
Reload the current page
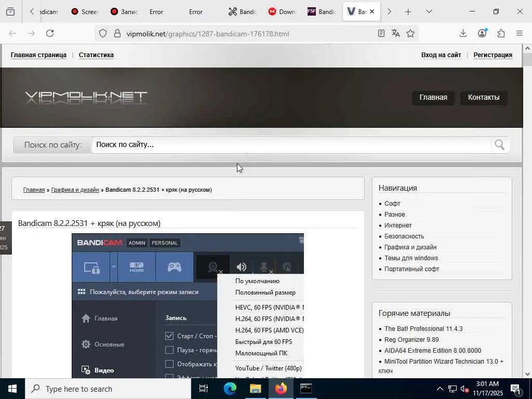(50, 33)
